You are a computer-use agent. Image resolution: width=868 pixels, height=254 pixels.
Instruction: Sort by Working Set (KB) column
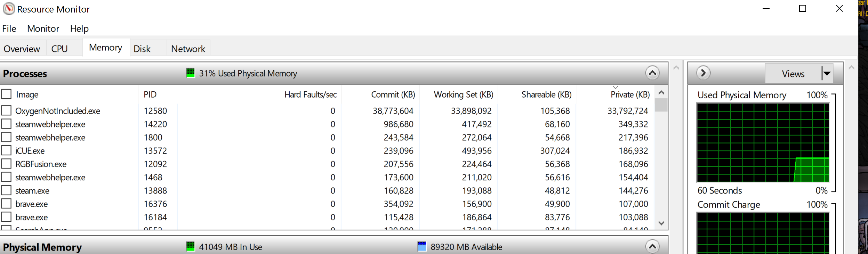464,95
